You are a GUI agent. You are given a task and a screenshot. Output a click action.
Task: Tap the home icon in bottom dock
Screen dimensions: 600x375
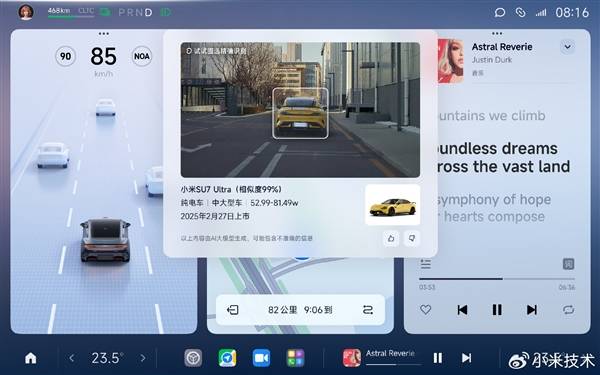click(31, 358)
